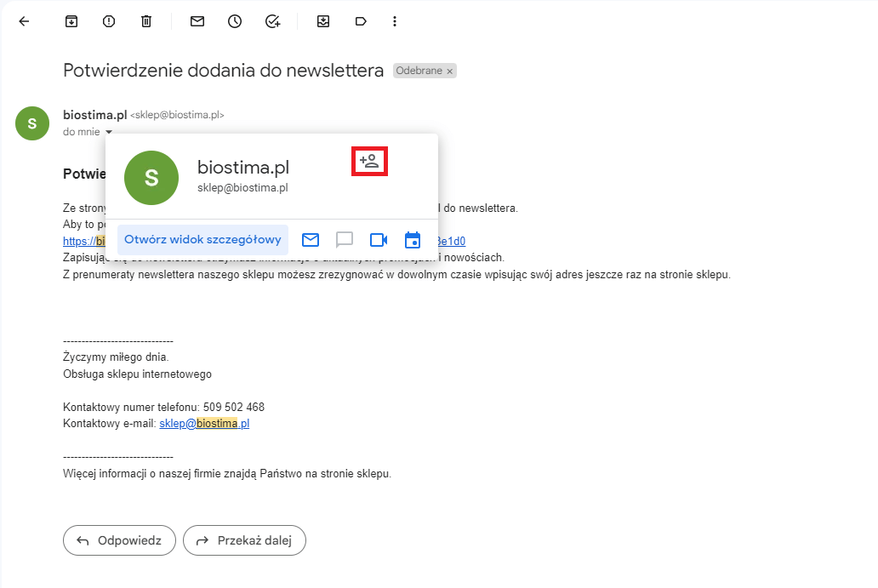
Task: Remove the Odebrane label
Action: (x=450, y=71)
